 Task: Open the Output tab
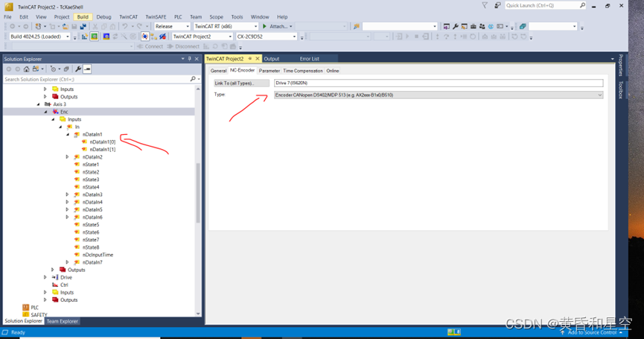click(x=272, y=59)
